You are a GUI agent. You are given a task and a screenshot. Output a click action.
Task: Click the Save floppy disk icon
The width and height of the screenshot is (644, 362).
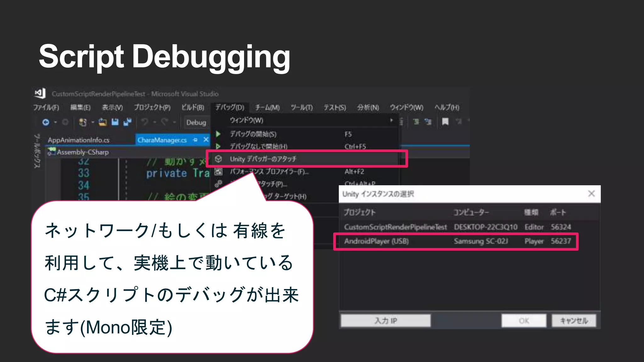click(115, 122)
